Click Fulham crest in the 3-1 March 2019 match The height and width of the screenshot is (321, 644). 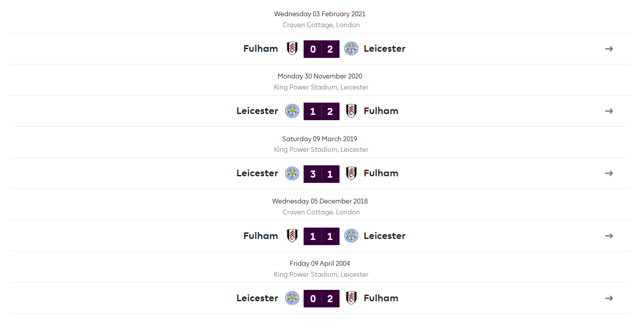point(351,173)
